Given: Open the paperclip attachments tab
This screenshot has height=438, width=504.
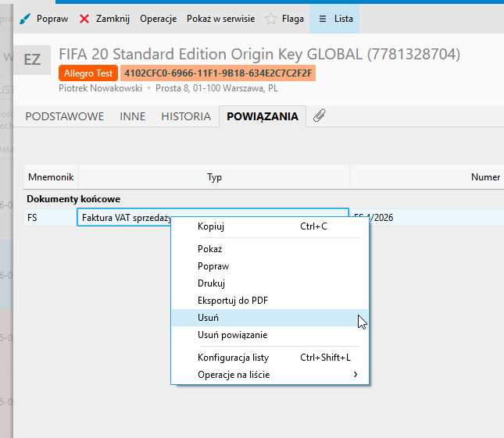Looking at the screenshot, I should point(319,116).
